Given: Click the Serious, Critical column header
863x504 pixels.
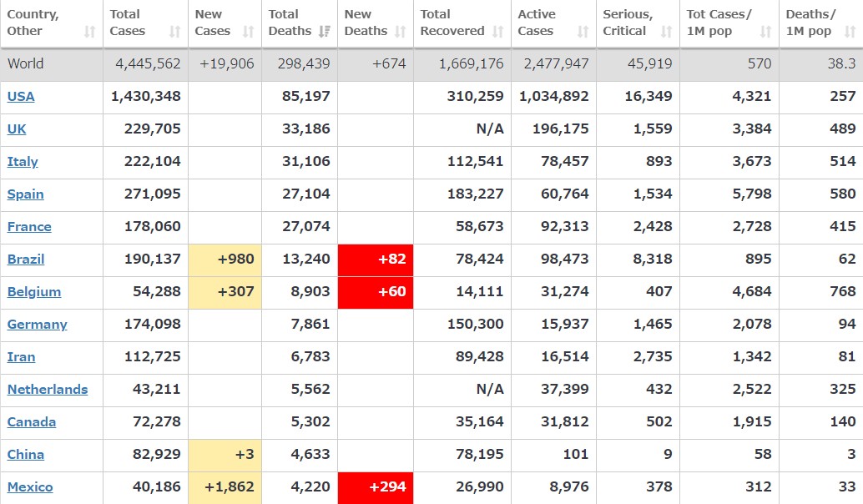Looking at the screenshot, I should click(638, 23).
